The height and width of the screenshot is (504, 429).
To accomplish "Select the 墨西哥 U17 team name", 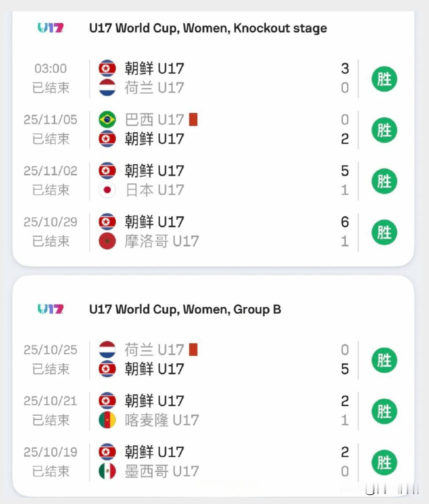I will (161, 471).
